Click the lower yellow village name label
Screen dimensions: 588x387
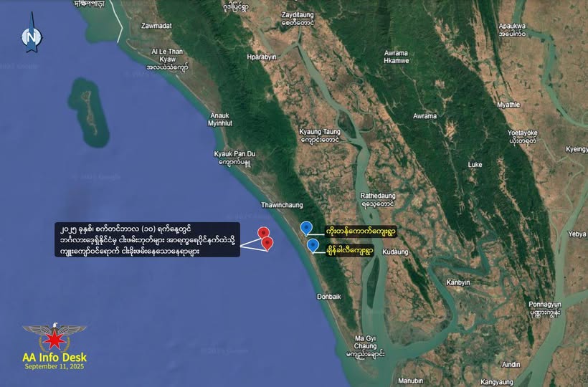click(349, 251)
